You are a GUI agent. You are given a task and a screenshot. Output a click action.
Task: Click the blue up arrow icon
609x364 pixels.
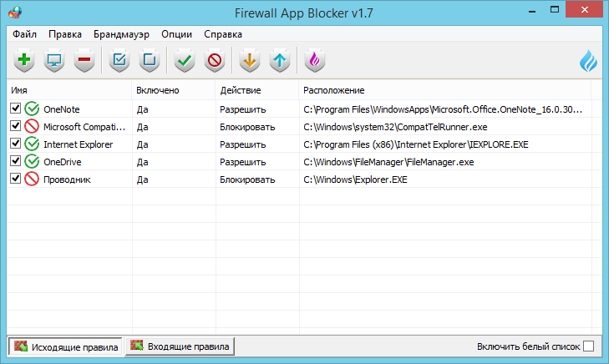[x=279, y=60]
